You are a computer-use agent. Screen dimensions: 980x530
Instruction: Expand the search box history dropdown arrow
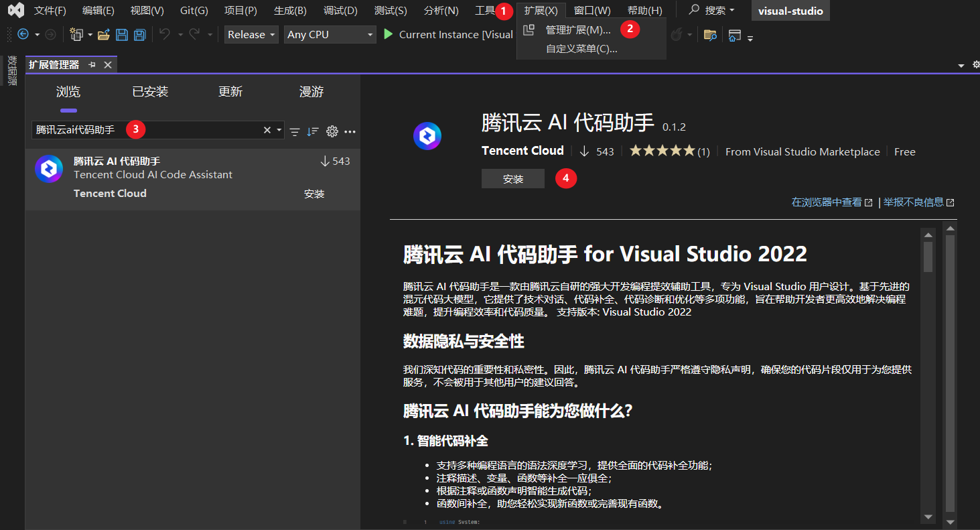279,130
